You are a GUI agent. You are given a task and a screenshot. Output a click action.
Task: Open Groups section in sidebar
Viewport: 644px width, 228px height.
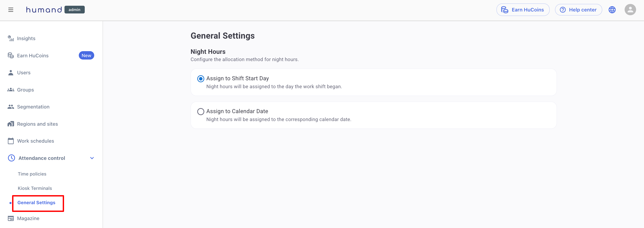pos(25,90)
